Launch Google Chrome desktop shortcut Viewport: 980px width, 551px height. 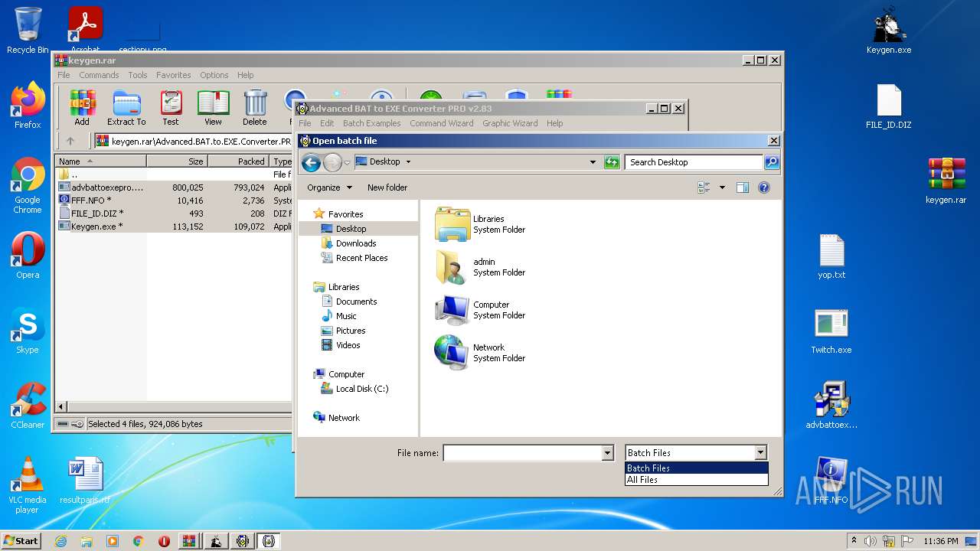click(x=28, y=186)
